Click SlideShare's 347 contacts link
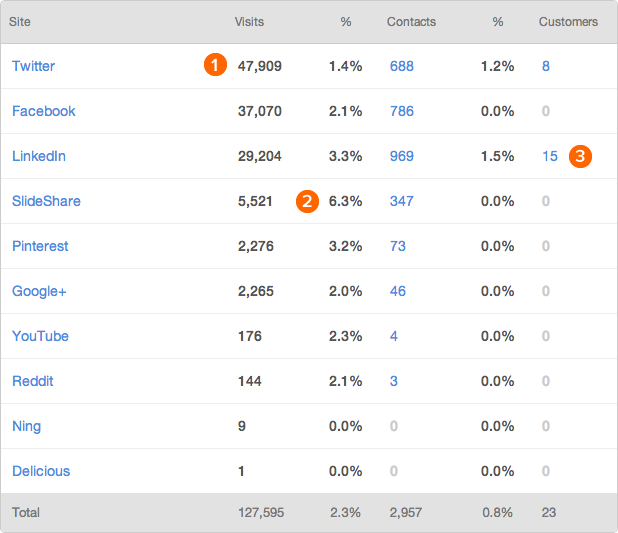 point(402,201)
